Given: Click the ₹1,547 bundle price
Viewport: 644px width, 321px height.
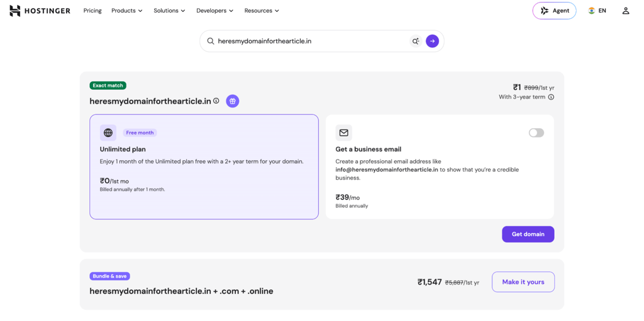Looking at the screenshot, I should 430,282.
